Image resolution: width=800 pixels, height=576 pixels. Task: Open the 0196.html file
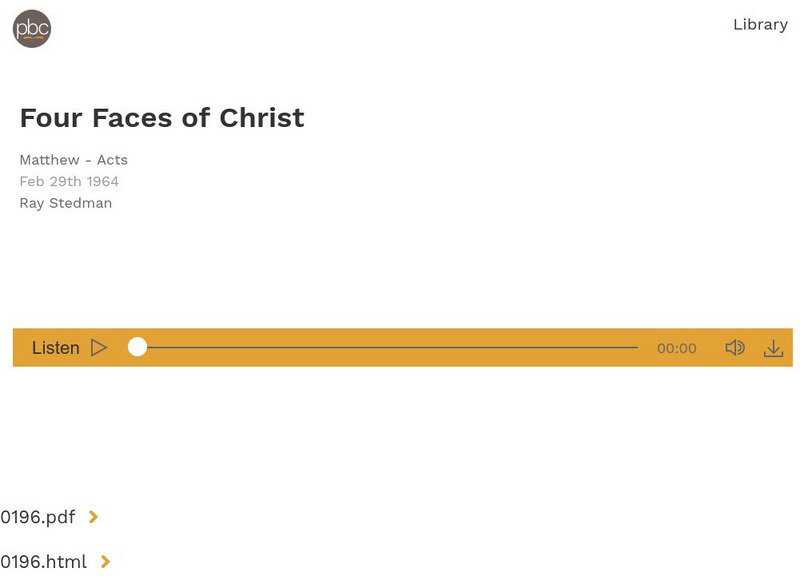click(44, 561)
